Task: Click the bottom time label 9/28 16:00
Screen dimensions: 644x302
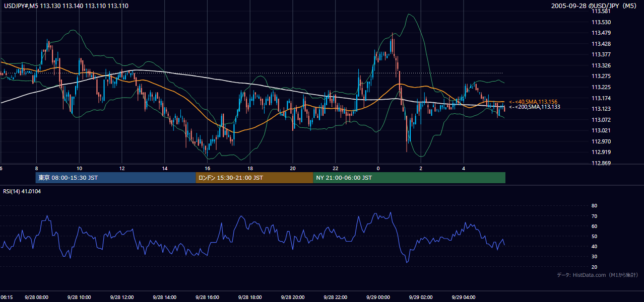Action: pyautogui.click(x=208, y=297)
